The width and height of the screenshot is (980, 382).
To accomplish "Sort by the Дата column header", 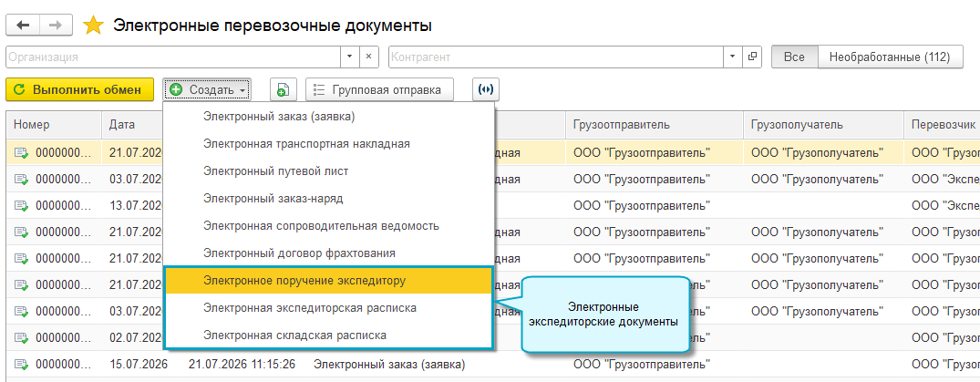I will [132, 125].
